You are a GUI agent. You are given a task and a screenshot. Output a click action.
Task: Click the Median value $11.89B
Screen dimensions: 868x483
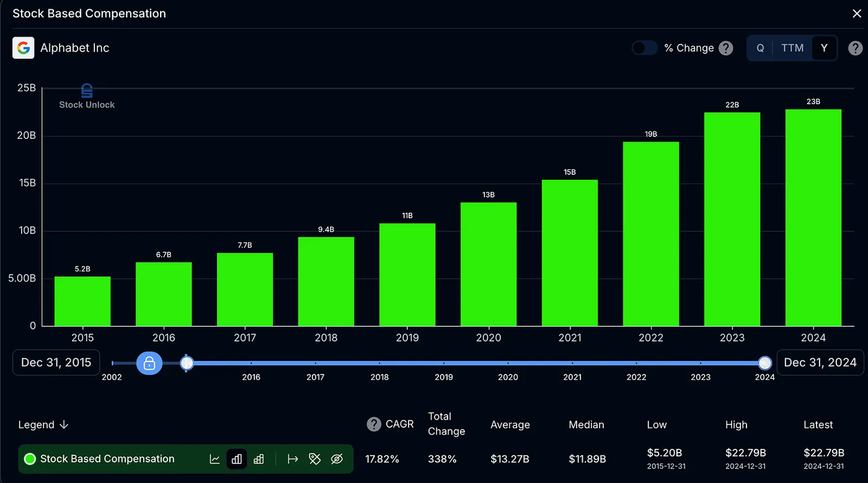[x=587, y=459]
